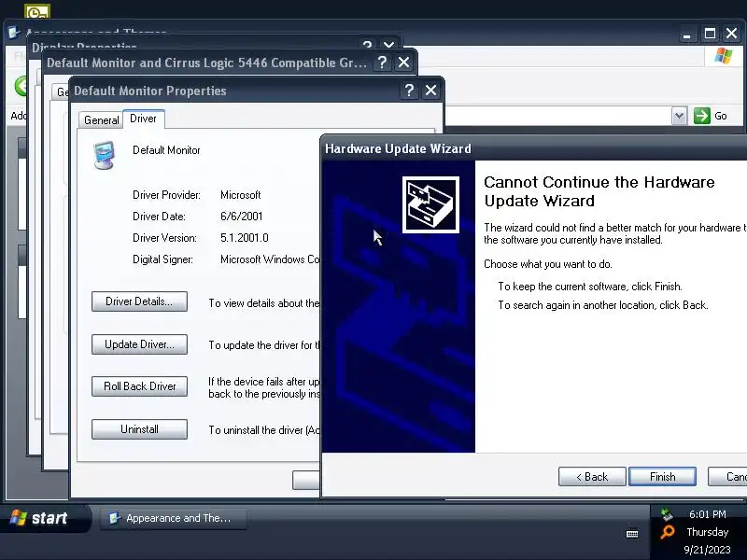747x560 pixels.
Task: Click the network tray icon
Action: click(667, 514)
